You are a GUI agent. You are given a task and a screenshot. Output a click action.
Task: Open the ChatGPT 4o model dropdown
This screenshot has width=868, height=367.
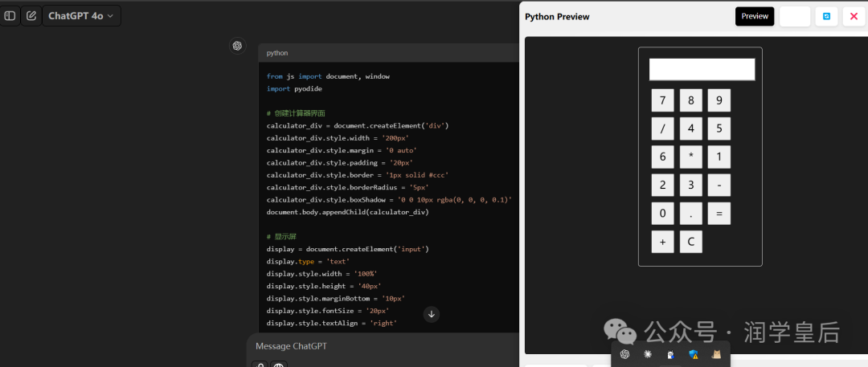(81, 16)
